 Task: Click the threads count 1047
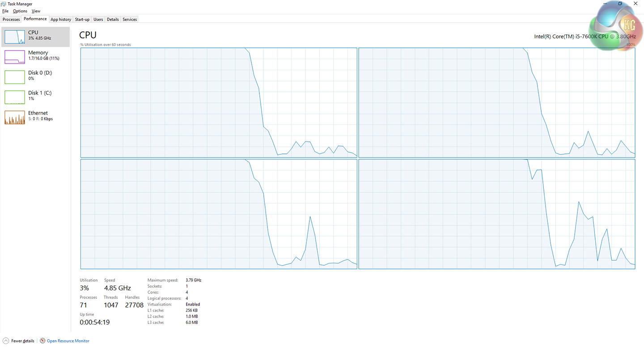coord(111,305)
